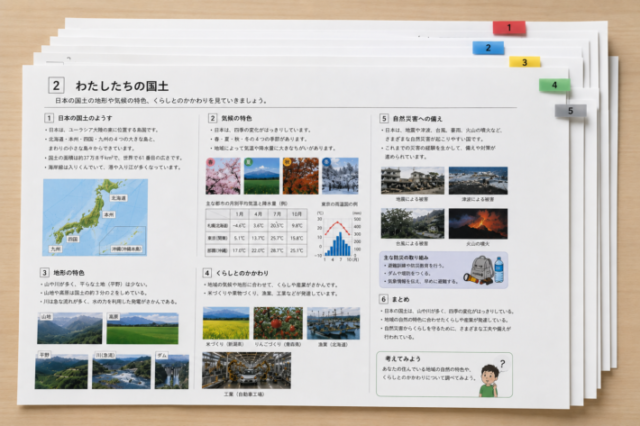This screenshot has width=640, height=426.
Task: Select the gray index tab numbered 5
Action: click(570, 111)
